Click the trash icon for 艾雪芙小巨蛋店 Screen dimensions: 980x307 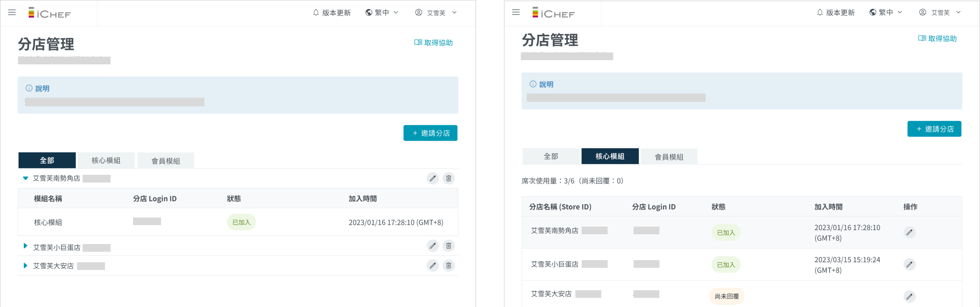coord(449,246)
